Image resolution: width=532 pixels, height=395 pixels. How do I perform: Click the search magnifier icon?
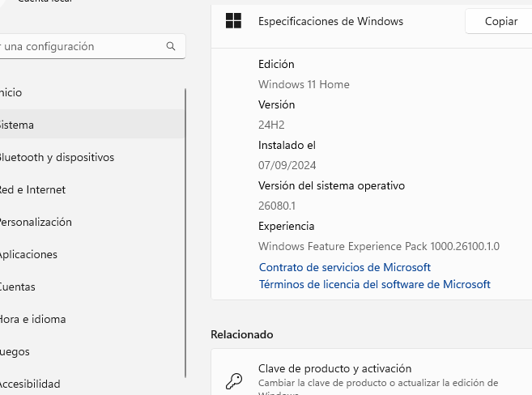pyautogui.click(x=171, y=46)
